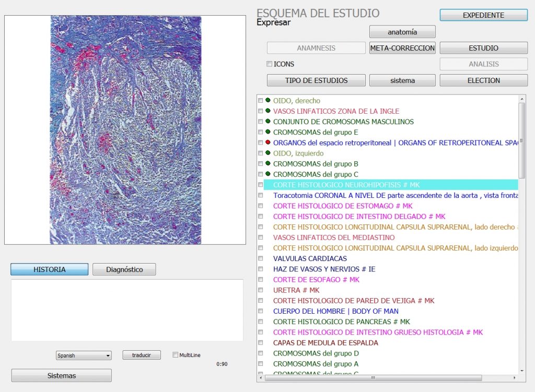Check the box for CORTE HISTOLOGICO NEUROHIPOFISIS
The width and height of the screenshot is (535, 392).
[x=260, y=185]
